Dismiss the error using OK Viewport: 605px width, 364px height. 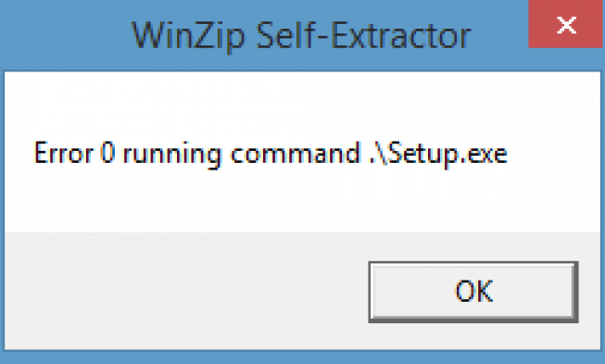click(x=473, y=292)
